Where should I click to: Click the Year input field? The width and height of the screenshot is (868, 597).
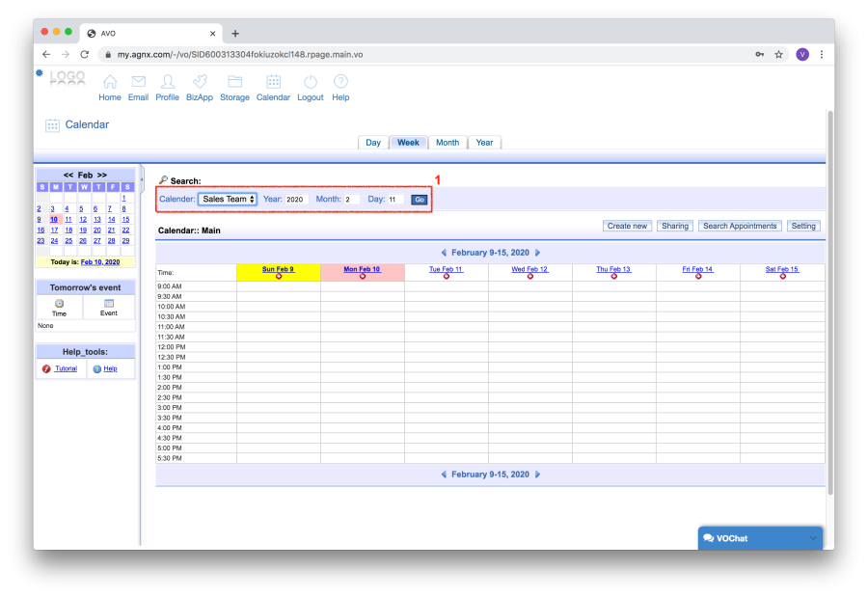[296, 200]
